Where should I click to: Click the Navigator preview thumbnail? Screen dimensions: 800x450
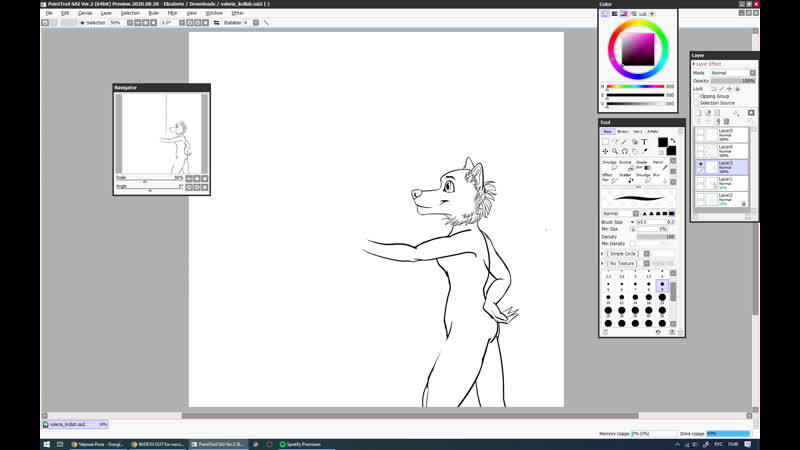click(160, 134)
